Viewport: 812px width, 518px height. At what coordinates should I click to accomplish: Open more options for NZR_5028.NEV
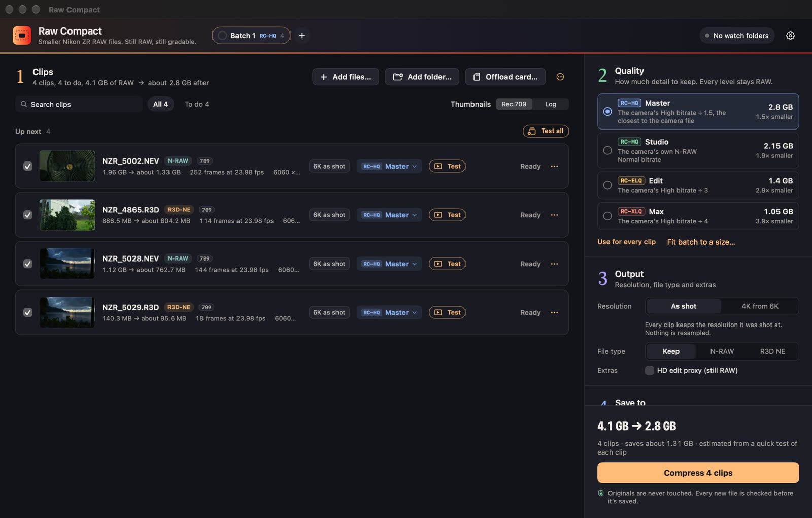tap(554, 264)
